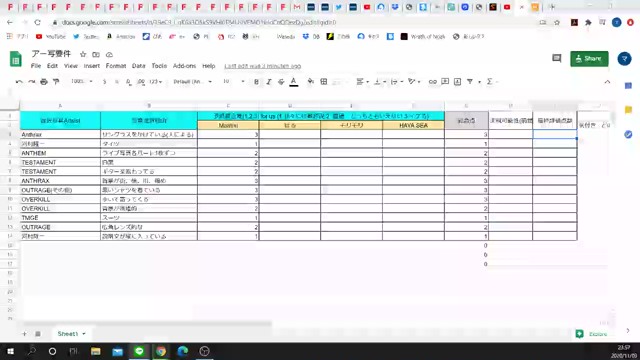The image size is (640, 360).
Task: Open the last edit history link
Action: tap(262, 66)
